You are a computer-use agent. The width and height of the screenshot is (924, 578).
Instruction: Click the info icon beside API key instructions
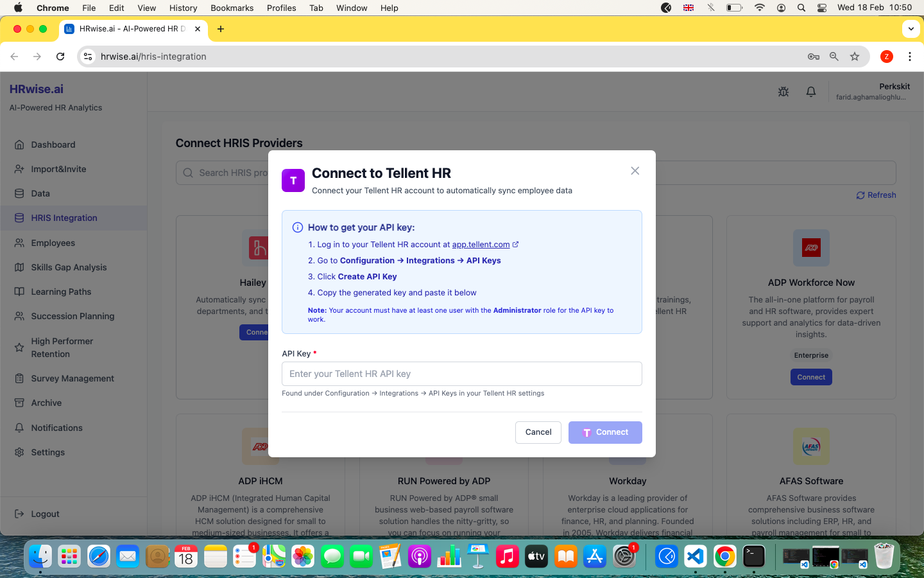pyautogui.click(x=298, y=227)
